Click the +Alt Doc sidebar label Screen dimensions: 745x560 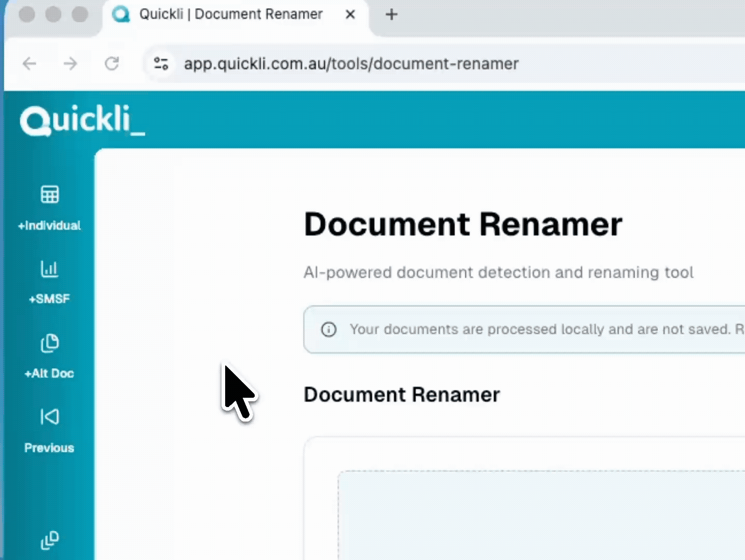click(49, 373)
